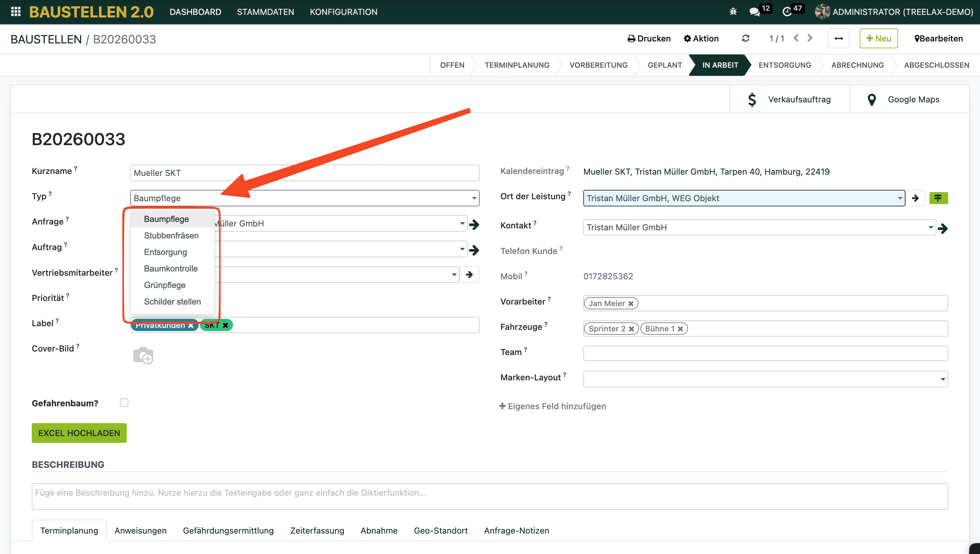
Task: Open the apps grid menu icon
Action: pyautogui.click(x=16, y=11)
